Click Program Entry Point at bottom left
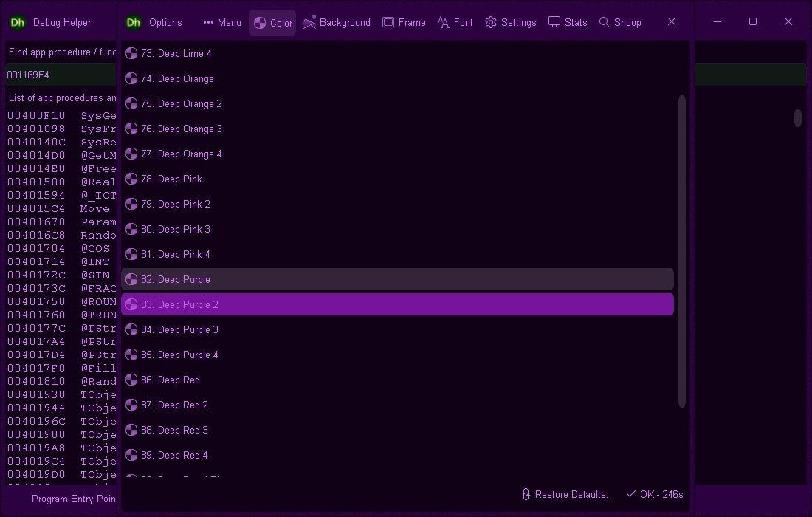Screen dimensions: 812x517 tap(72, 499)
